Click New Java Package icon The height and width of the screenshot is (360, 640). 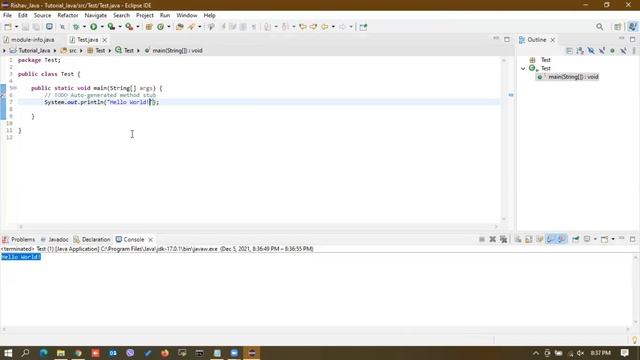pyautogui.click(x=149, y=27)
